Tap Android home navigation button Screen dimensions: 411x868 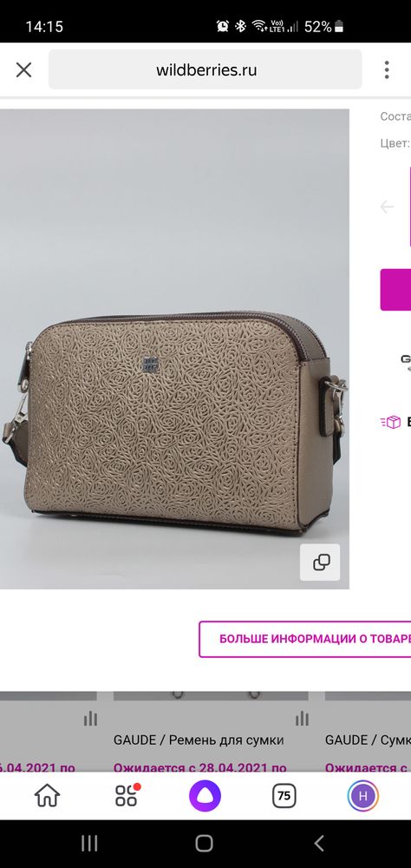pos(204,843)
